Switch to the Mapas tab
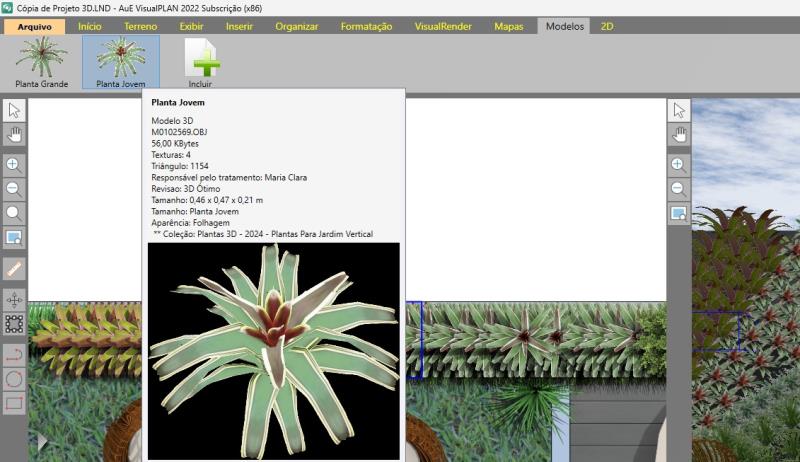This screenshot has width=800, height=462. point(508,27)
